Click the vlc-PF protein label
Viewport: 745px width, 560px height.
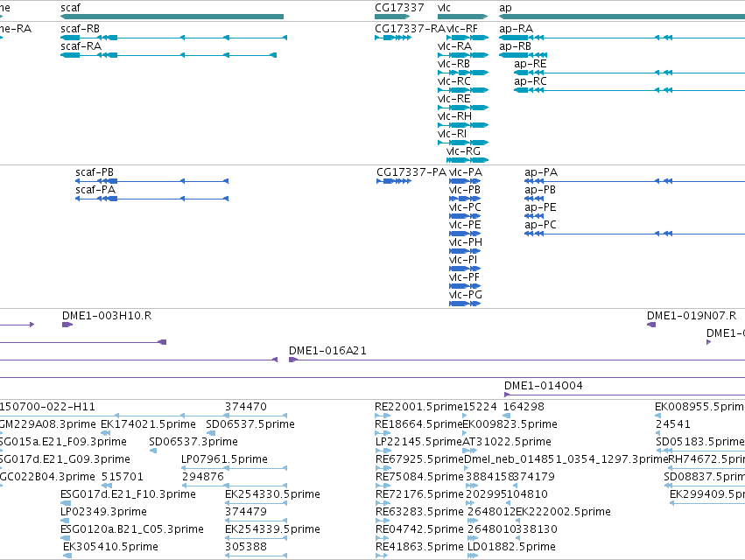464,276
